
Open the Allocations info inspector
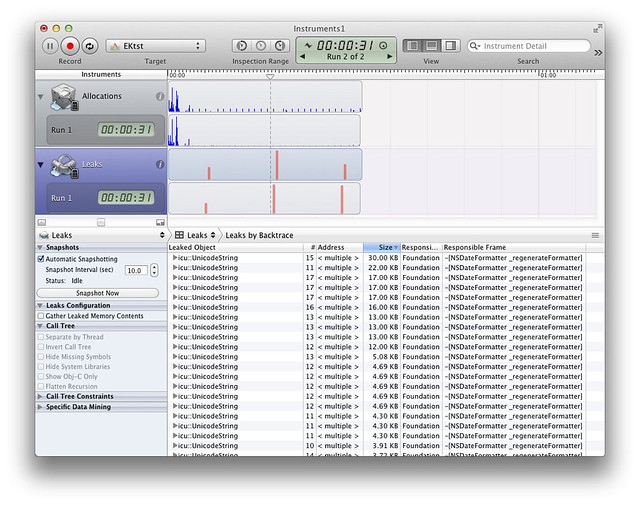click(x=160, y=96)
